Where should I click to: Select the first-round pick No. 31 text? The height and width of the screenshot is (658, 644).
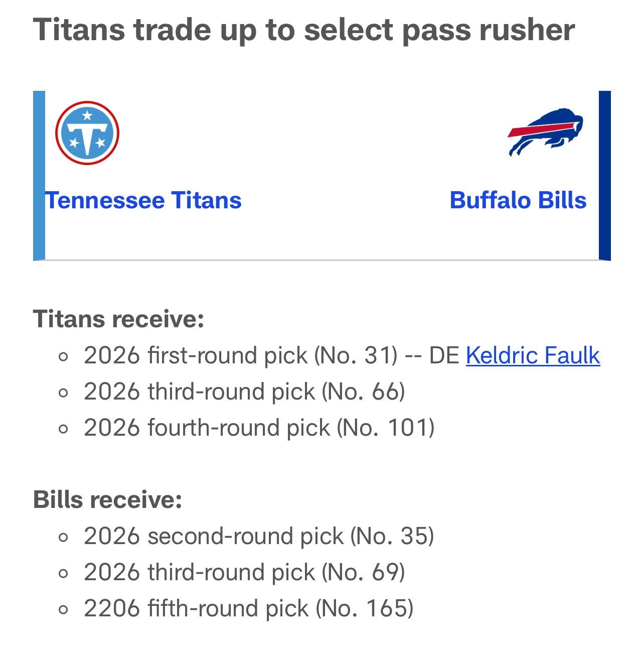pyautogui.click(x=241, y=355)
